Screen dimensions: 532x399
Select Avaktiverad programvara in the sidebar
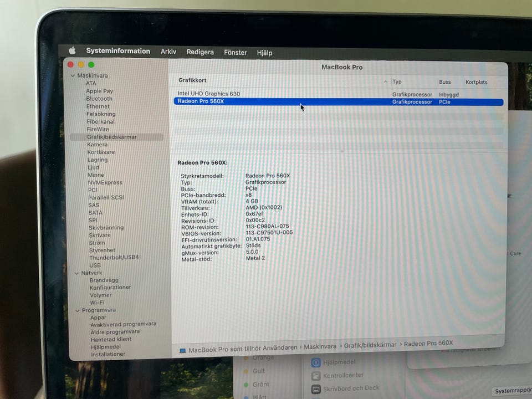124,324
